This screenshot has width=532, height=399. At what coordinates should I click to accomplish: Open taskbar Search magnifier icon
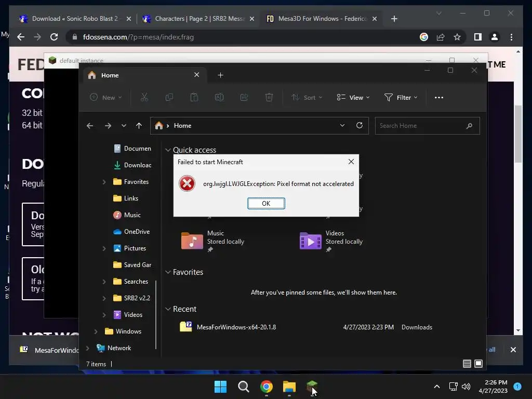coord(243,387)
